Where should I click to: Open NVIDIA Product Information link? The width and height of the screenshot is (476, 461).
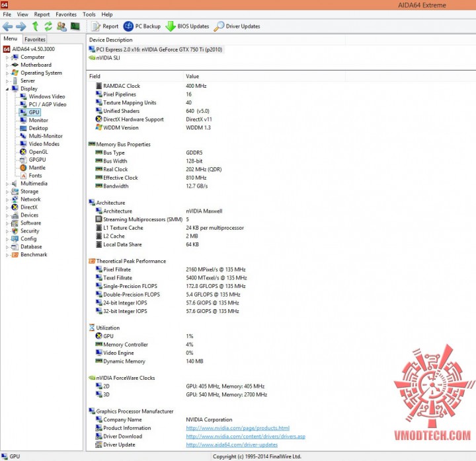point(238,428)
